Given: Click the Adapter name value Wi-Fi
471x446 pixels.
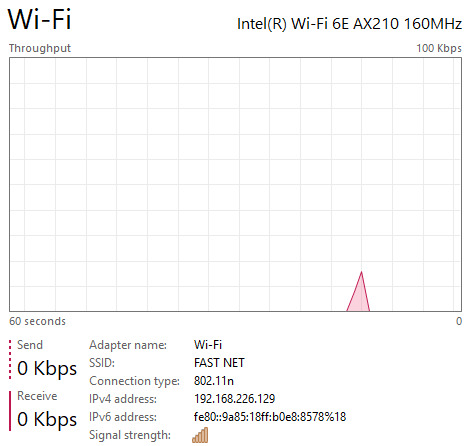Looking at the screenshot, I should (208, 345).
